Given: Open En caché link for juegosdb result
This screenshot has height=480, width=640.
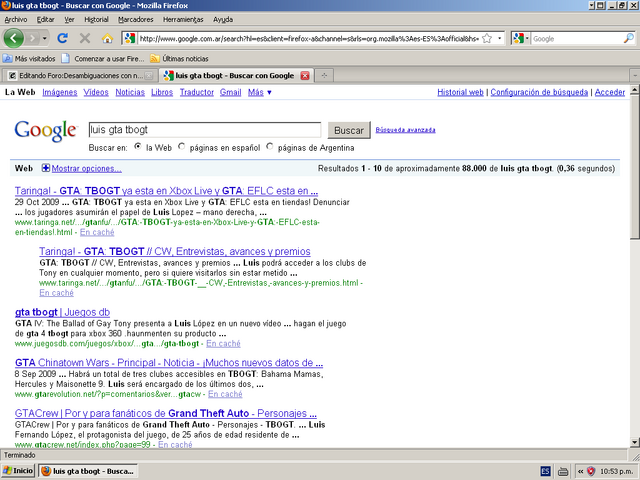Looking at the screenshot, I should coord(223,344).
